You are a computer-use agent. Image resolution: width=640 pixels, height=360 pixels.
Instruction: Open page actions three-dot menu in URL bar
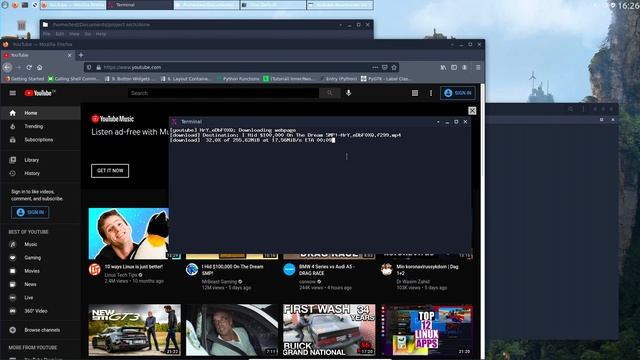tap(375, 67)
